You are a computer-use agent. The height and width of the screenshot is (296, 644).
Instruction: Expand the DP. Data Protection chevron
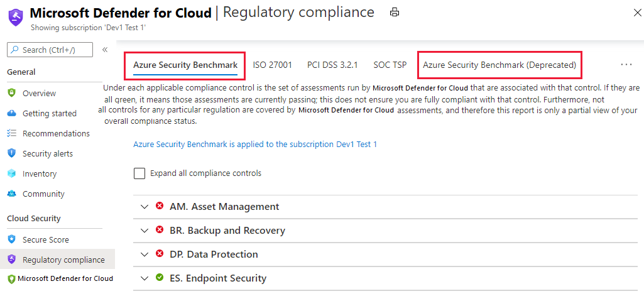[145, 255]
